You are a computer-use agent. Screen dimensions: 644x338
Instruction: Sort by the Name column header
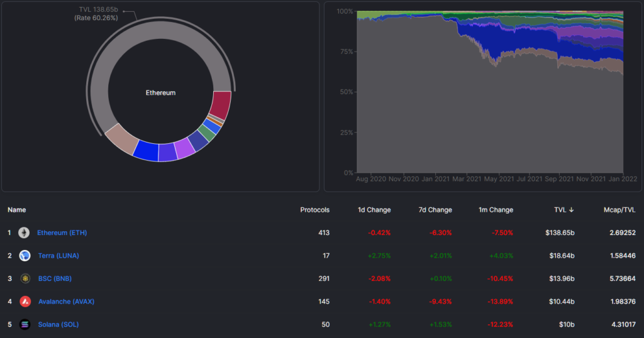coord(16,210)
